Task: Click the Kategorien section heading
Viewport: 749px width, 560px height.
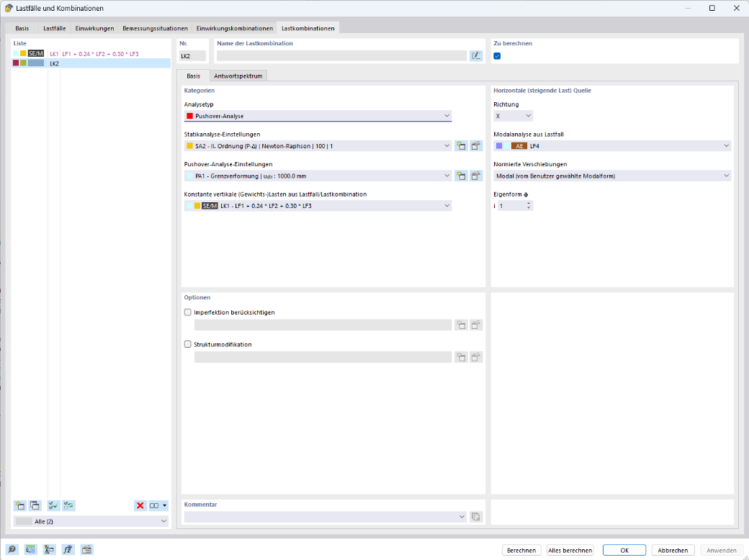Action: point(199,90)
